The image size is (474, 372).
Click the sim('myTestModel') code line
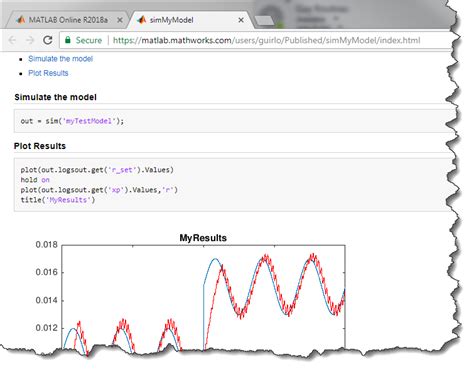coord(72,121)
